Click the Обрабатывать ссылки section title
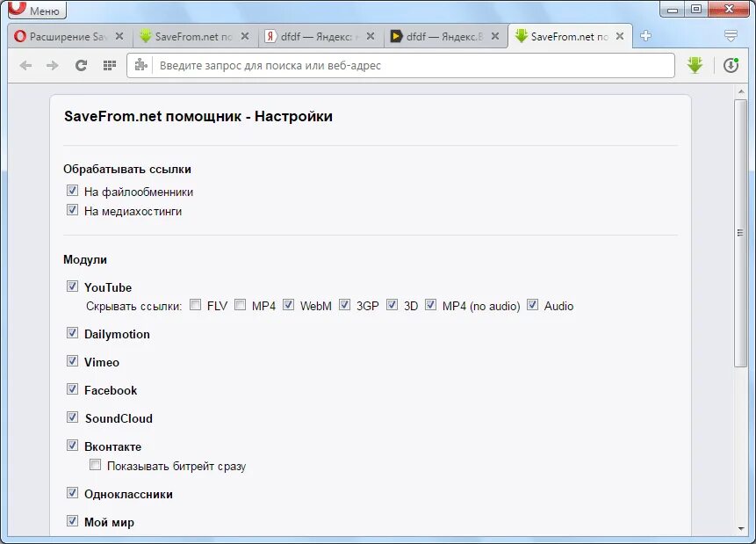 pos(127,170)
